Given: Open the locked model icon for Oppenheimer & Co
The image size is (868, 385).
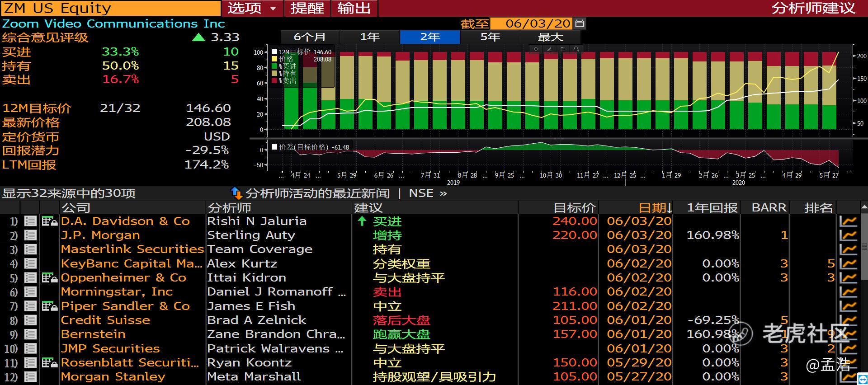Looking at the screenshot, I should [49, 277].
